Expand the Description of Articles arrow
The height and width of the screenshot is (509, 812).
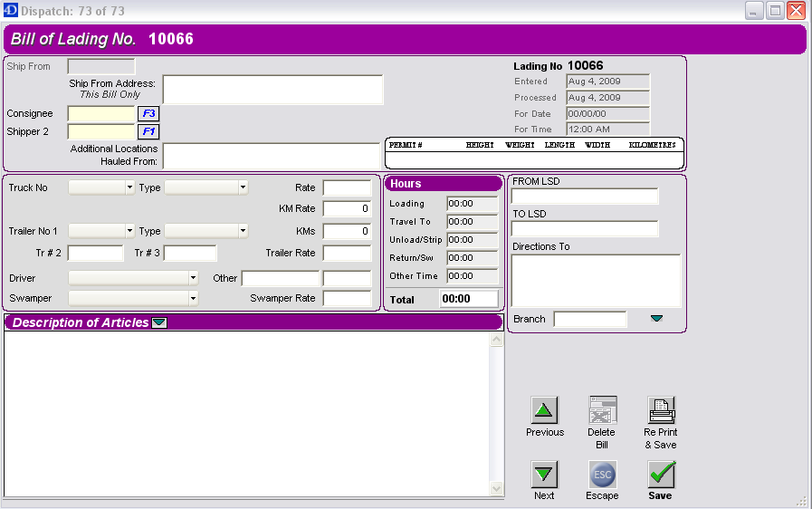pyautogui.click(x=159, y=322)
